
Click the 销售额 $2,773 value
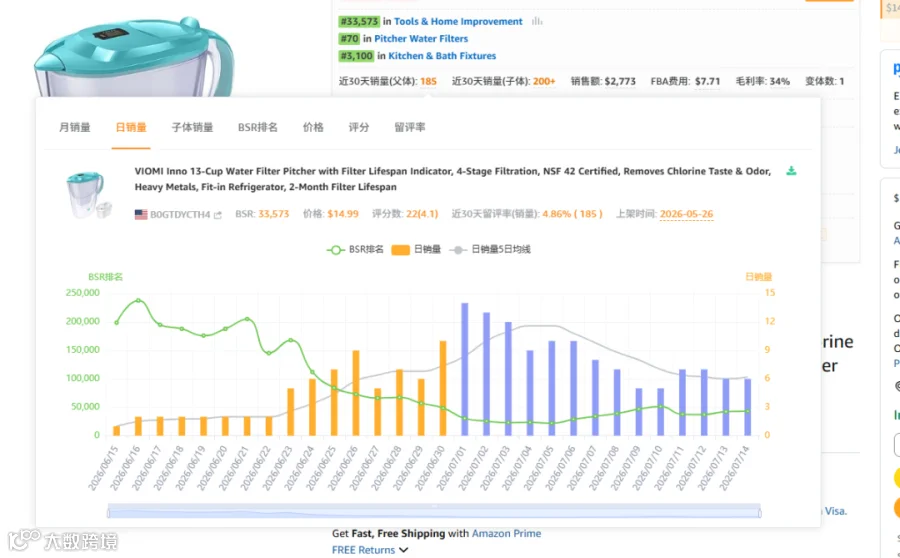pos(620,82)
